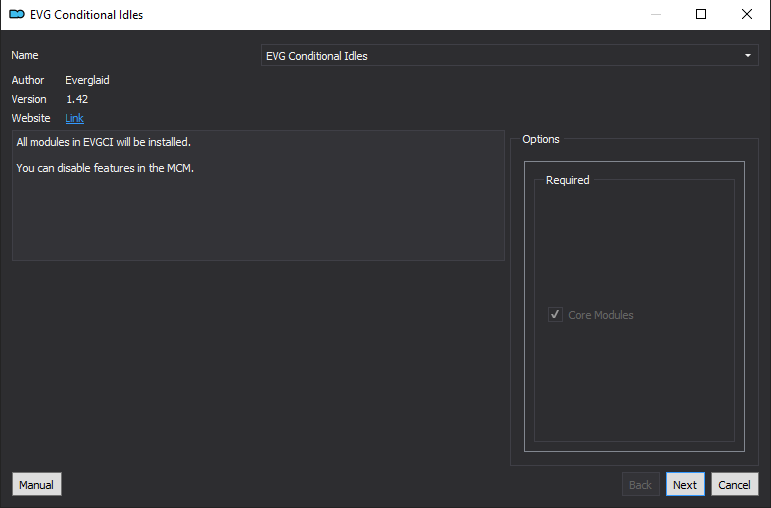Cancel the installation
Image resolution: width=771 pixels, height=508 pixels.
pyautogui.click(x=734, y=484)
